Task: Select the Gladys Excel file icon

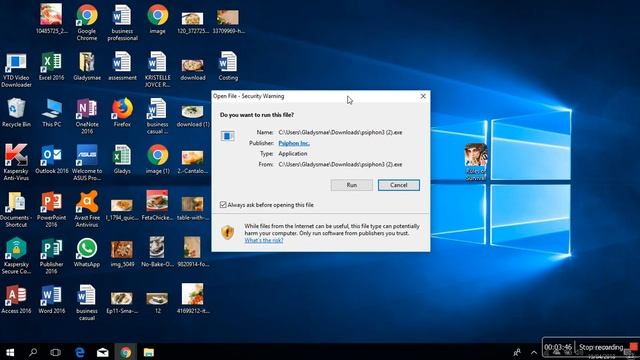Action: coord(122,159)
